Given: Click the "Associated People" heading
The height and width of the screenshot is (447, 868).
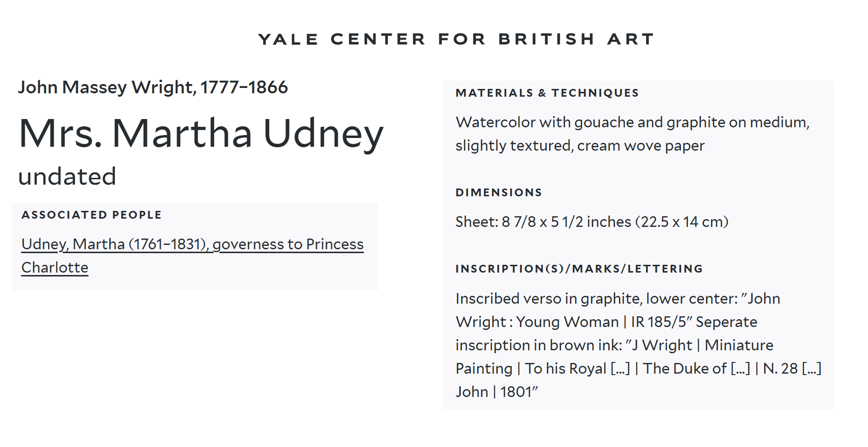Looking at the screenshot, I should [91, 215].
